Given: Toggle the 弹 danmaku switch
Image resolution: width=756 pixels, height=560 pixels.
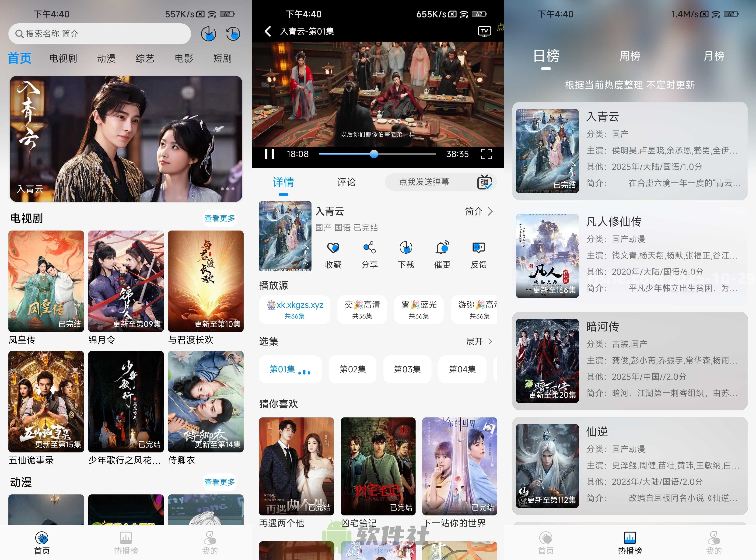Looking at the screenshot, I should [484, 182].
